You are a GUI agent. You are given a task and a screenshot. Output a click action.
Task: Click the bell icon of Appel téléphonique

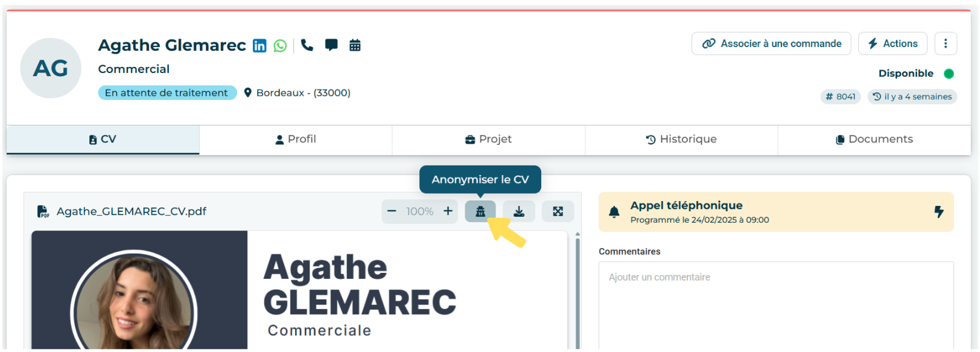(614, 212)
